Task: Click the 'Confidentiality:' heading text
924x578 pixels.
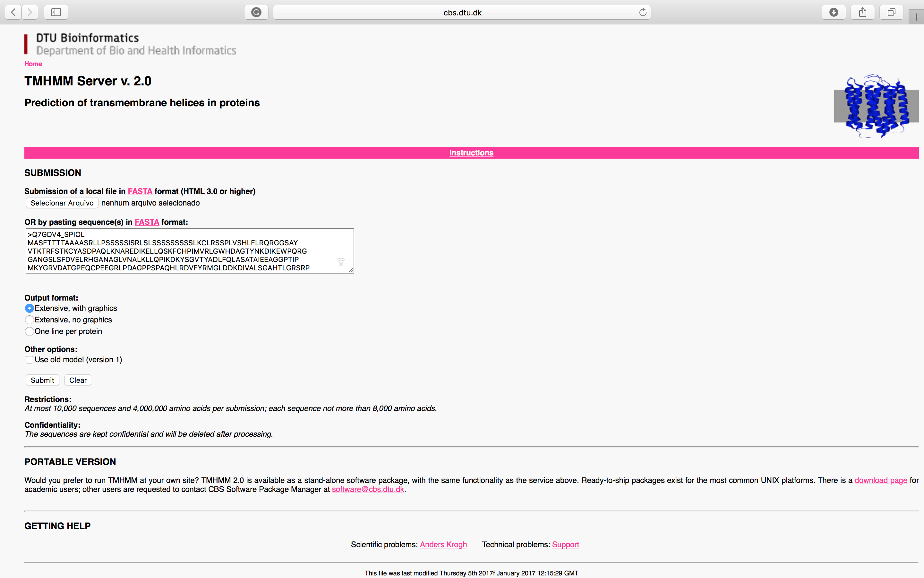Action: coord(52,425)
